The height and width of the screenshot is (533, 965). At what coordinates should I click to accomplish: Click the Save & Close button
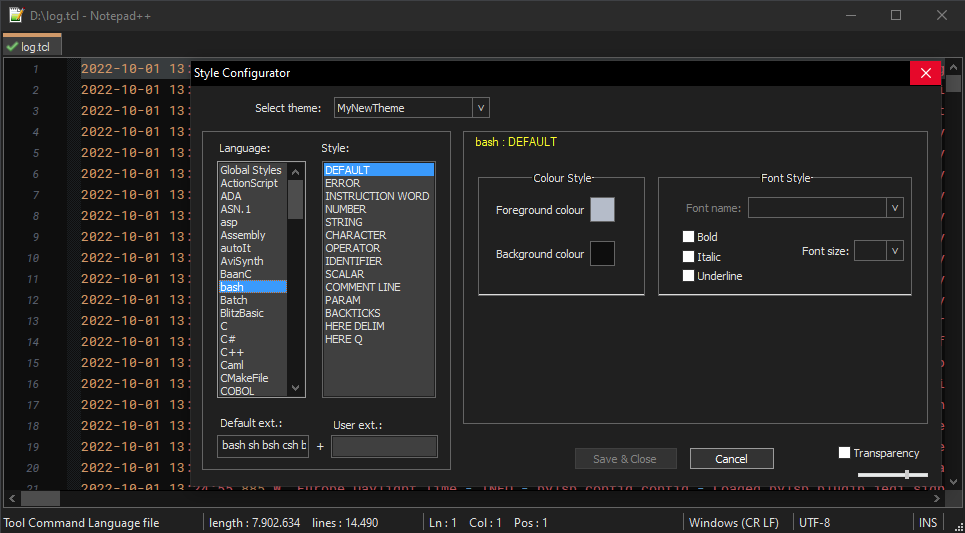click(625, 459)
